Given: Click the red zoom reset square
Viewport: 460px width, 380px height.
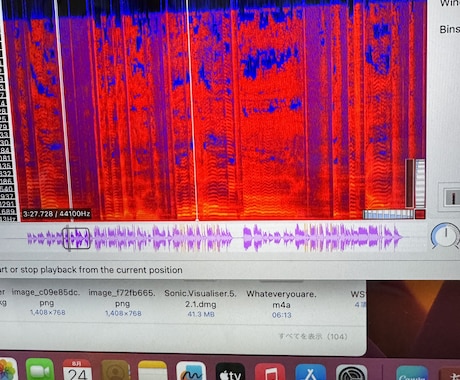Looking at the screenshot, I should tap(420, 214).
